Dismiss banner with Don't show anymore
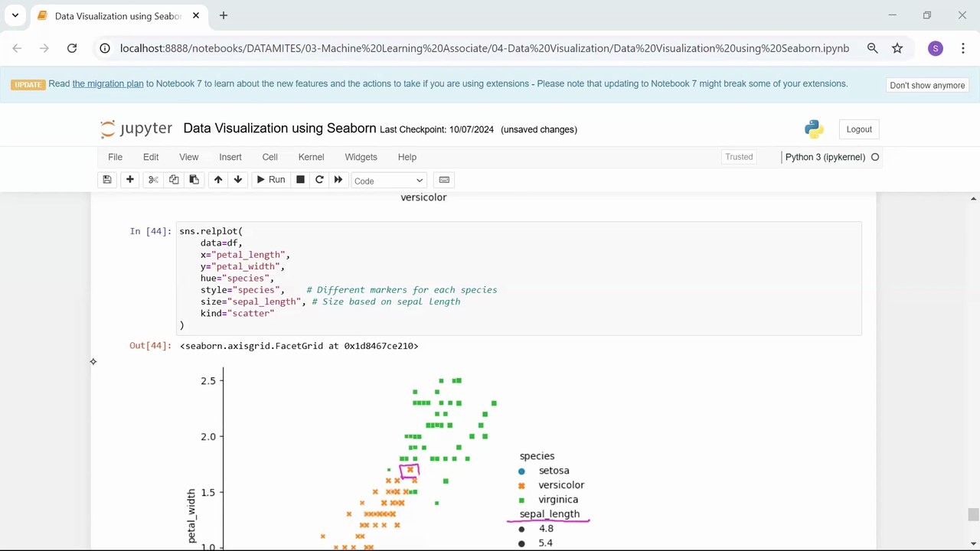Screen dimensions: 980x551 coord(927,85)
